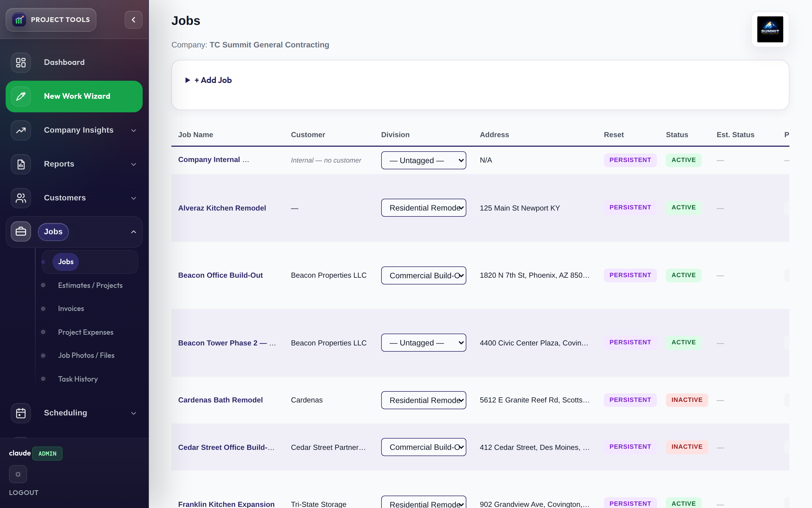812x508 pixels.
Task: Open Division dropdown for Alveraz Kitchen Remodel
Action: pyautogui.click(x=423, y=208)
